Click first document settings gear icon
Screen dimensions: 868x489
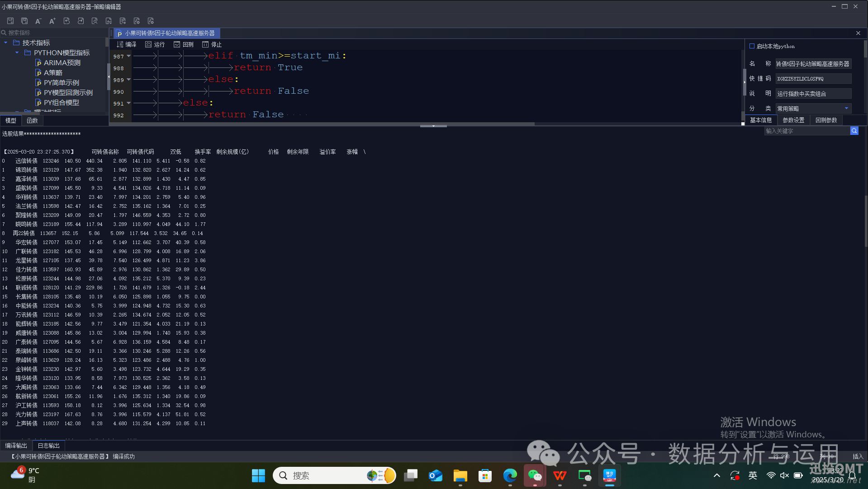tap(137, 21)
